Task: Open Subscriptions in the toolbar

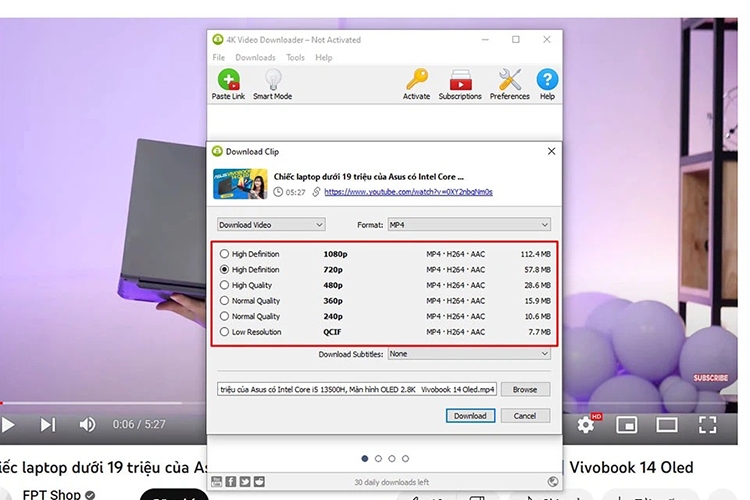Action: (x=460, y=84)
